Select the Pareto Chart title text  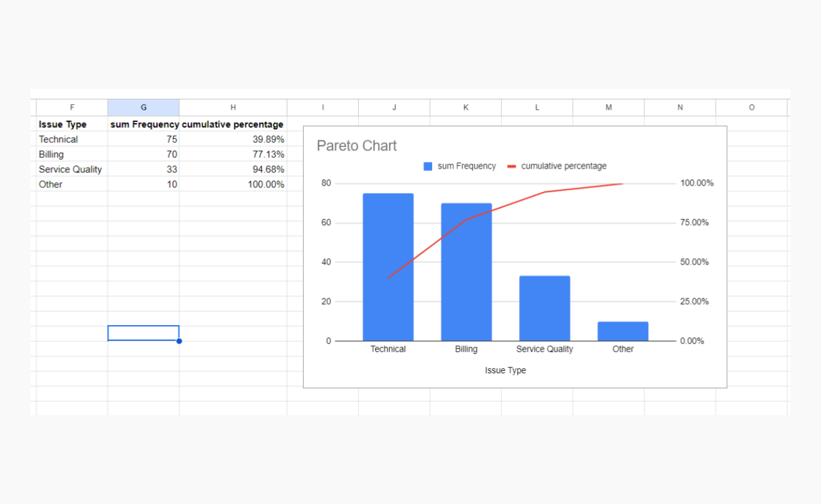pos(356,146)
